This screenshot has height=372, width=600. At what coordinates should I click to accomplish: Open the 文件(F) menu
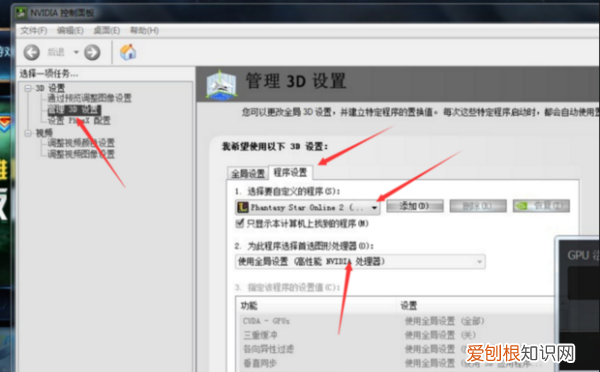(x=34, y=31)
